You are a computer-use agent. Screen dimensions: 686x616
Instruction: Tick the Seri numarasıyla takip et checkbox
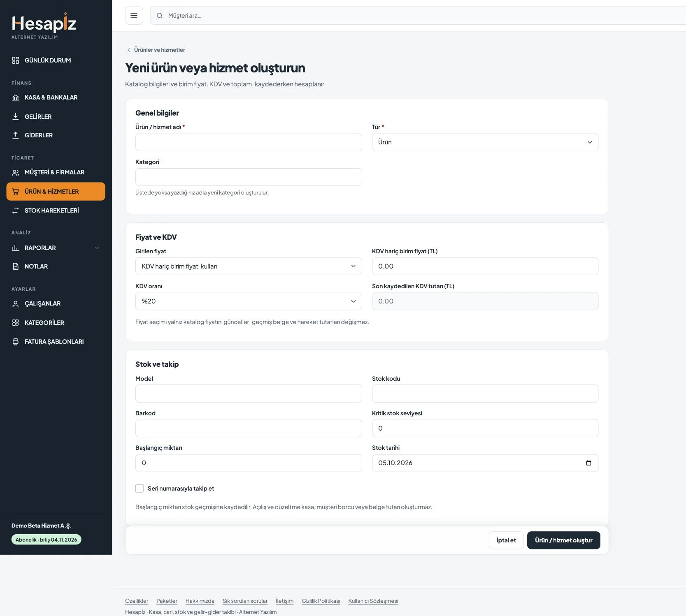coord(140,489)
